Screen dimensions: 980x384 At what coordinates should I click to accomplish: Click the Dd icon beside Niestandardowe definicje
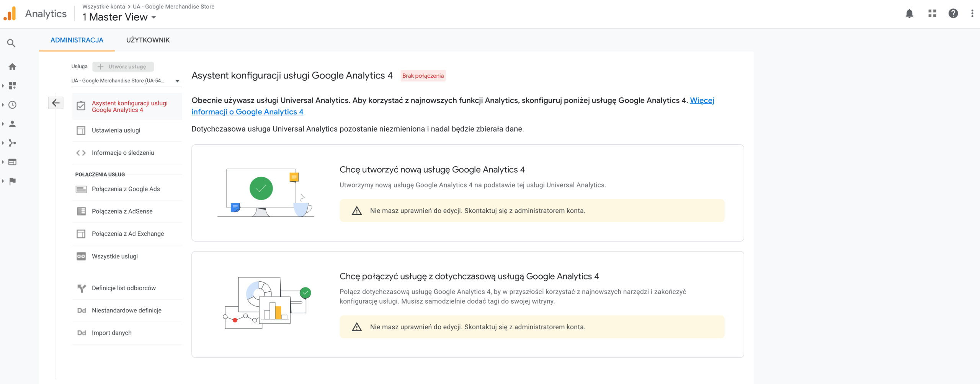(x=82, y=310)
